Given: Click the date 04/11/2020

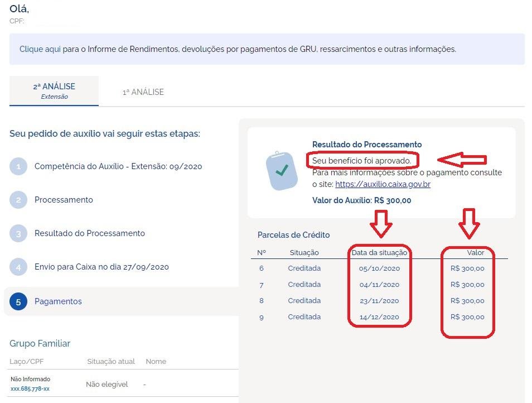Looking at the screenshot, I should tap(379, 285).
